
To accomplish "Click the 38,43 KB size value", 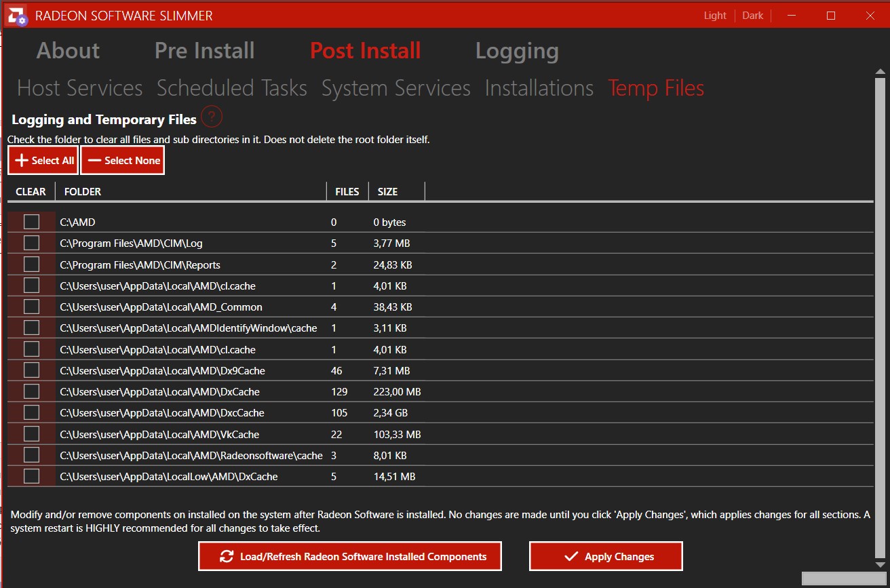I will (x=393, y=307).
